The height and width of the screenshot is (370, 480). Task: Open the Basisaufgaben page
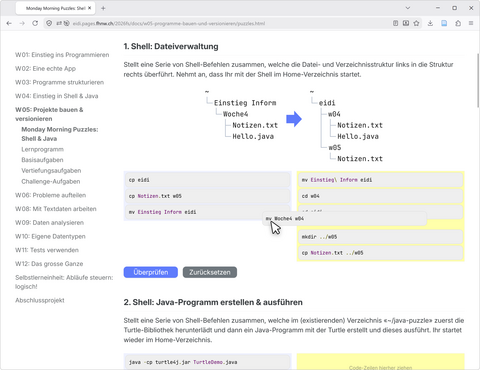[x=42, y=160]
